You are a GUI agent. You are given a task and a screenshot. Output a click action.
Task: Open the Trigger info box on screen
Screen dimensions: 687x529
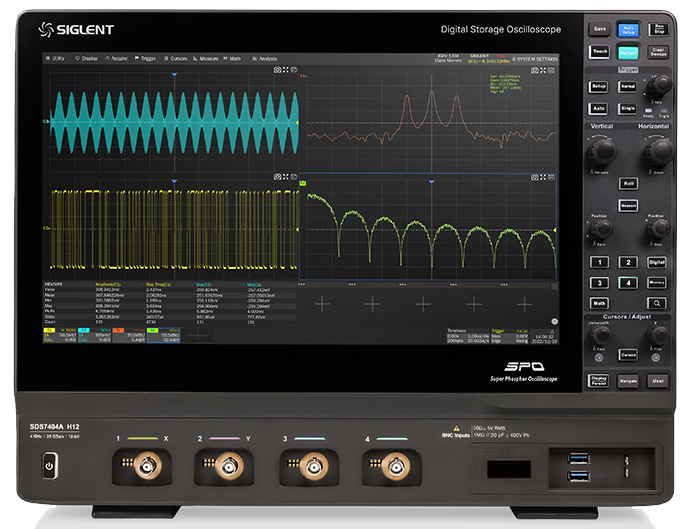510,336
